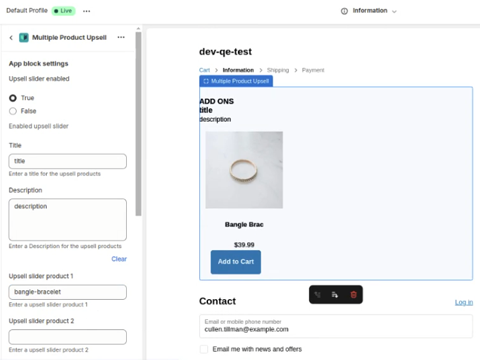Click the Cart breadcrumb link
The width and height of the screenshot is (480, 360).
pyautogui.click(x=204, y=70)
